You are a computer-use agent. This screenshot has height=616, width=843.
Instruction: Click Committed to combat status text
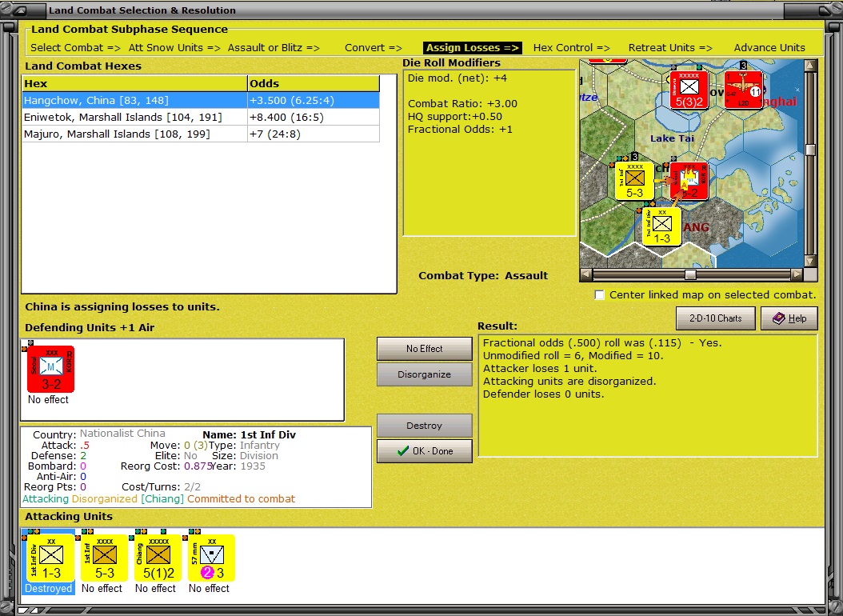(241, 499)
